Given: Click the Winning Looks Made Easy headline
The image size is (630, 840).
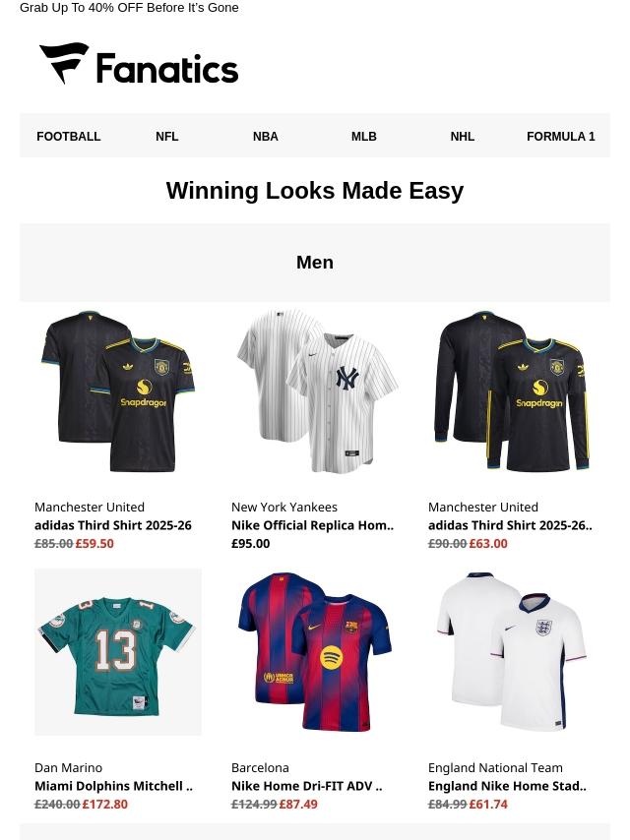Looking at the screenshot, I should tap(315, 191).
